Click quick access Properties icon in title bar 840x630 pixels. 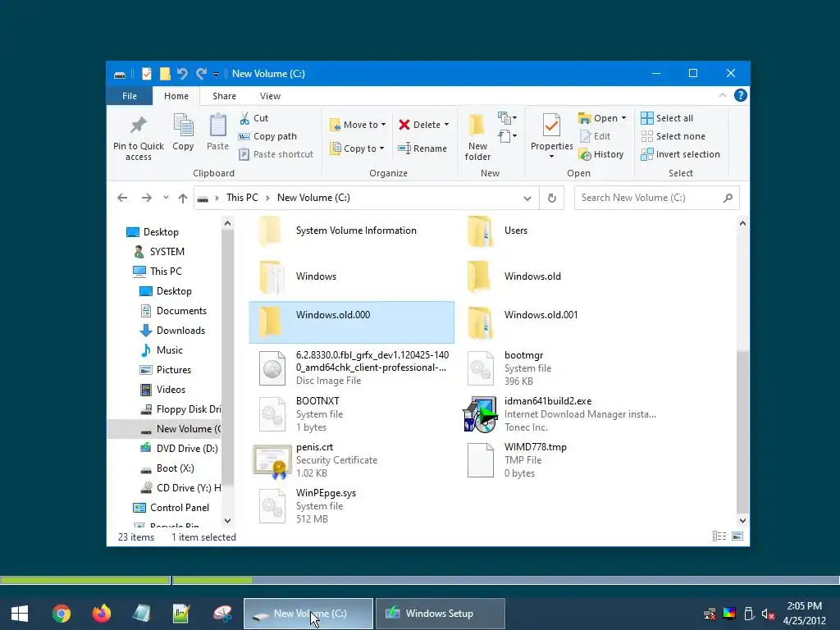146,74
